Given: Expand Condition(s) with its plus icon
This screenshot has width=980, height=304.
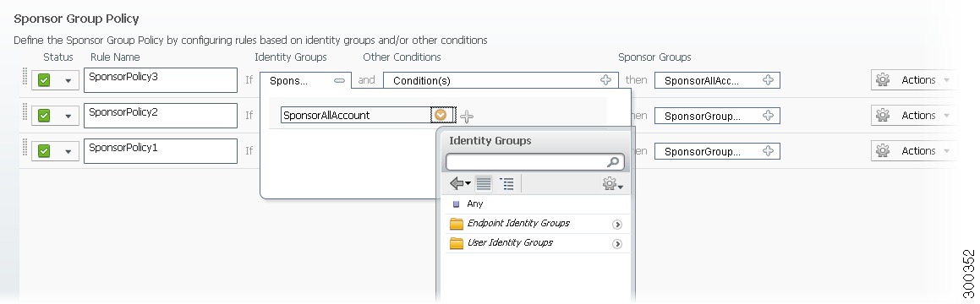Looking at the screenshot, I should pos(605,80).
